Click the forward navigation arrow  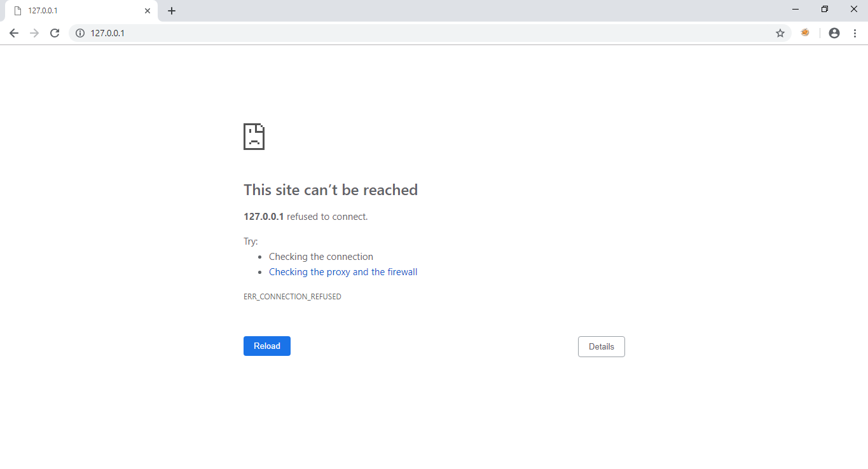[x=34, y=33]
